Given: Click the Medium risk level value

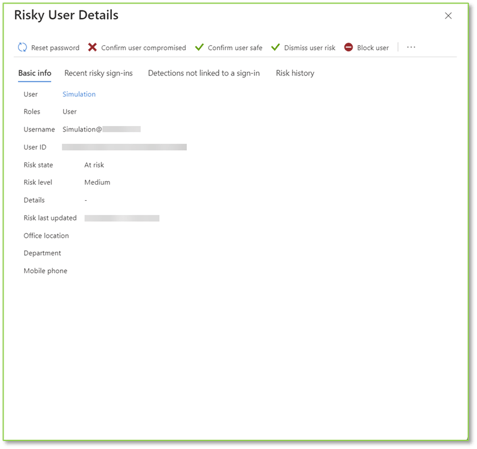Looking at the screenshot, I should tap(97, 182).
